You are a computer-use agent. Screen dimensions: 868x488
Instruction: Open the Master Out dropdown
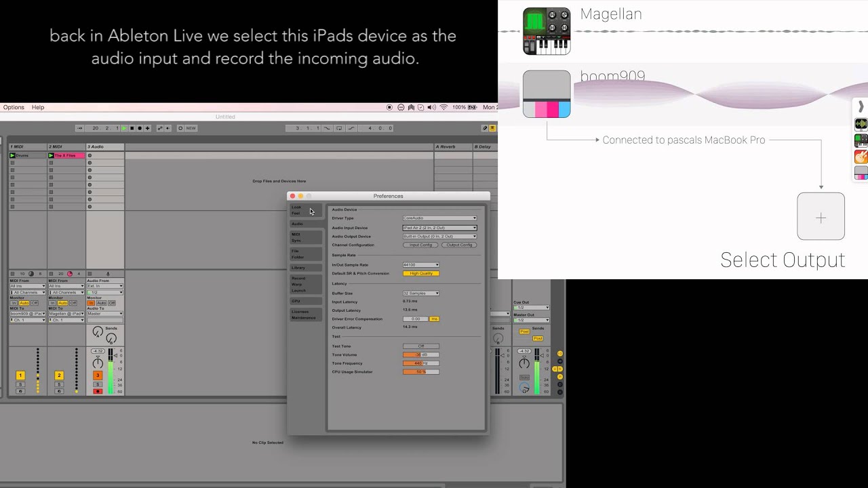pyautogui.click(x=531, y=320)
